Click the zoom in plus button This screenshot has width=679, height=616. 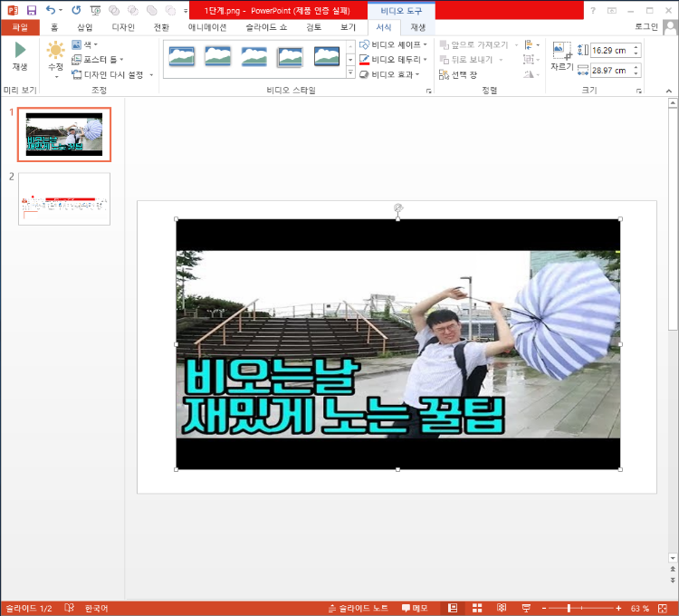pos(618,608)
